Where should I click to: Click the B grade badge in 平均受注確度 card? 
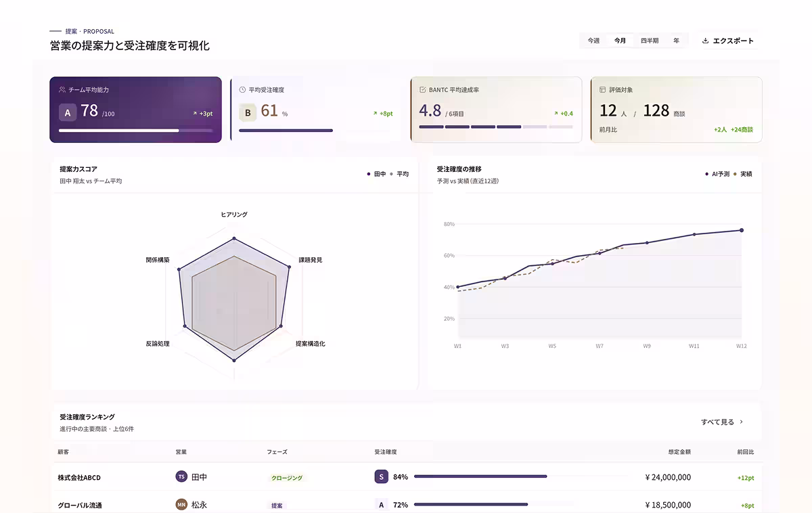point(248,112)
